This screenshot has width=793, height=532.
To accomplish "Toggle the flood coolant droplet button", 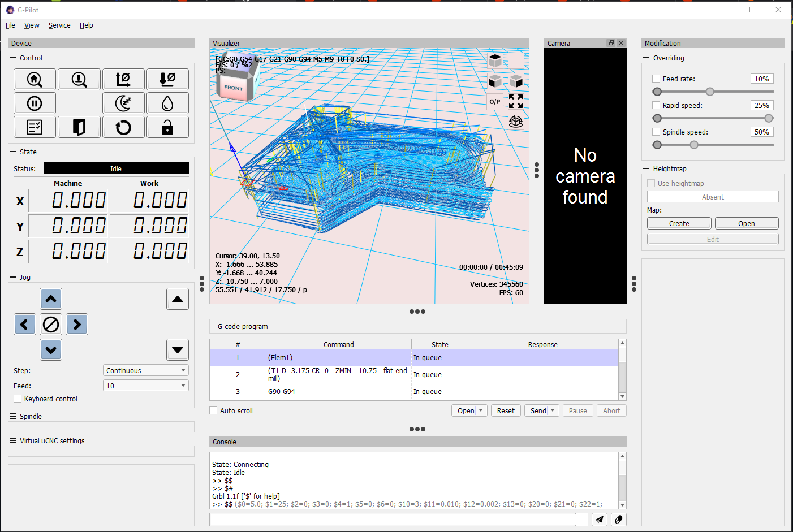I will [167, 103].
